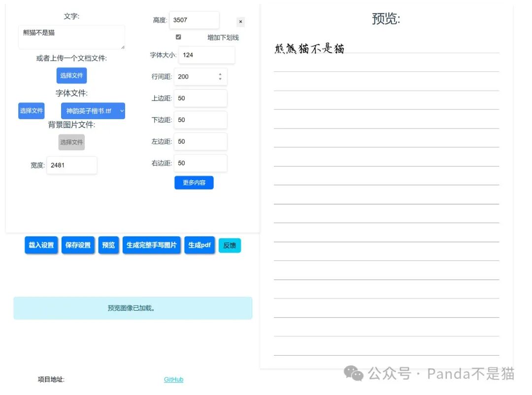This screenshot has width=532, height=395.
Task: Click the grey 选择文件 button for 背景图片文件
Action: 71,142
